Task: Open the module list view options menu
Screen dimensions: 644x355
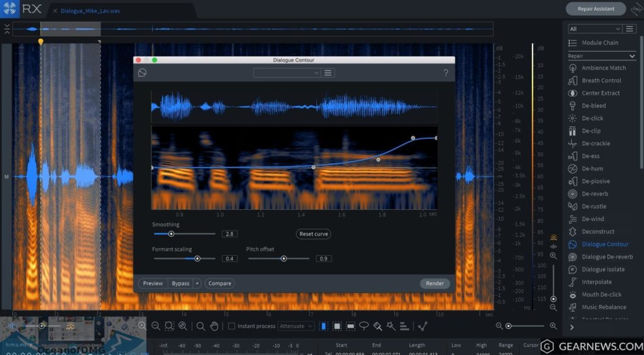Action: (629, 29)
